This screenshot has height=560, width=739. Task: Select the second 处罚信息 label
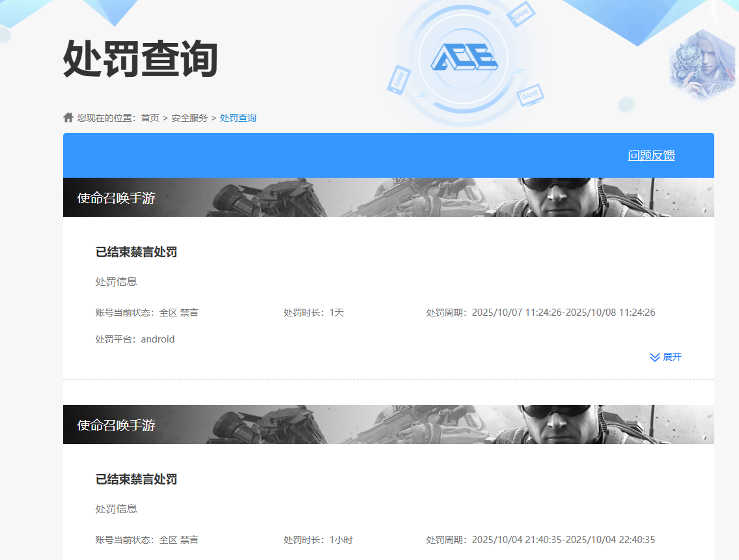click(116, 509)
